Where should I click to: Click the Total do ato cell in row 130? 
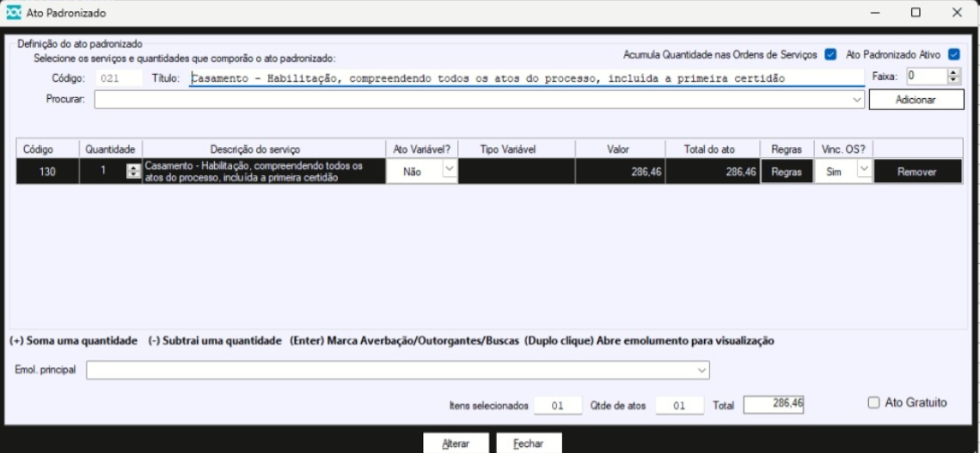713,172
